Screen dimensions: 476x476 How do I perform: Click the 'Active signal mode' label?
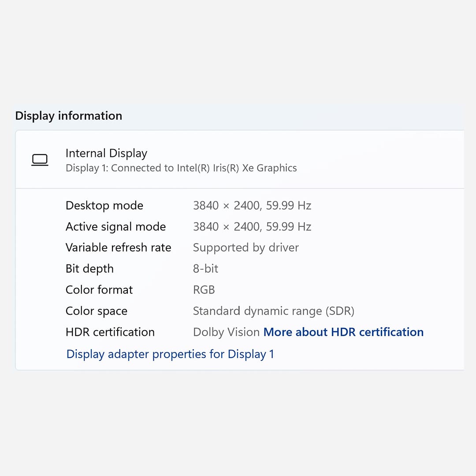coord(115,227)
